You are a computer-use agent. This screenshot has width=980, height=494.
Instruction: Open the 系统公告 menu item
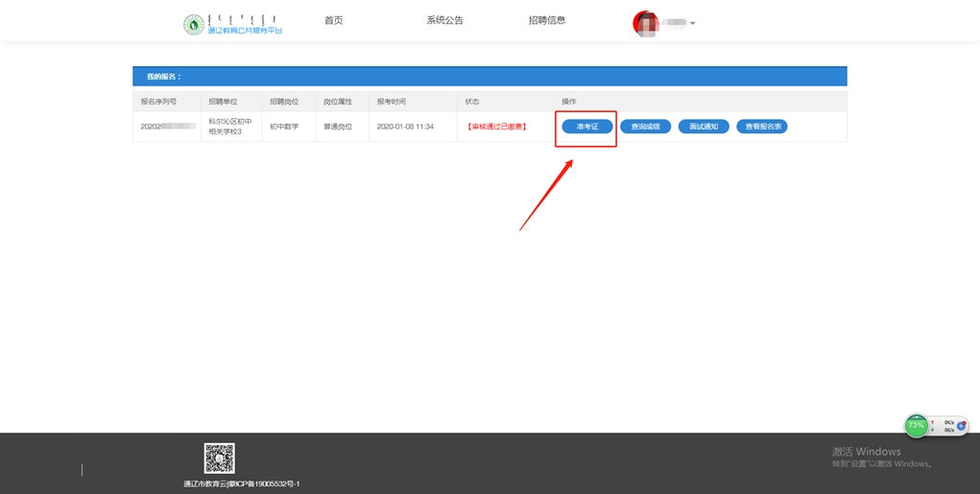click(x=444, y=20)
